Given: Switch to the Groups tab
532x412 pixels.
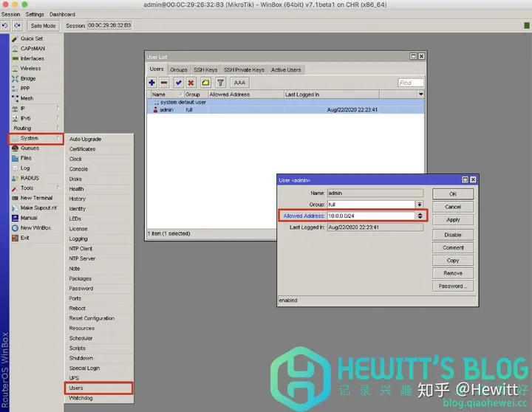Looking at the screenshot, I should [x=179, y=70].
